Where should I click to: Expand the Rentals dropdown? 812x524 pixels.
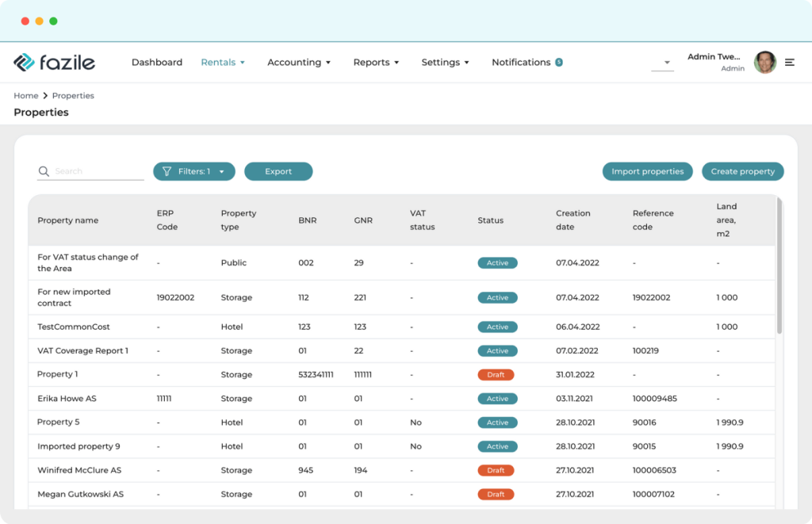pyautogui.click(x=223, y=62)
